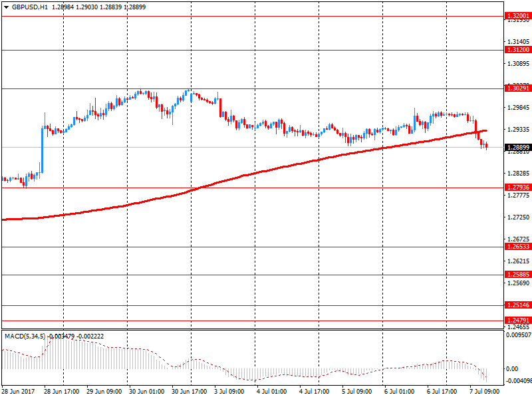Click the 6 Jul 01:00 time label
The height and width of the screenshot is (399, 532).
(400, 392)
